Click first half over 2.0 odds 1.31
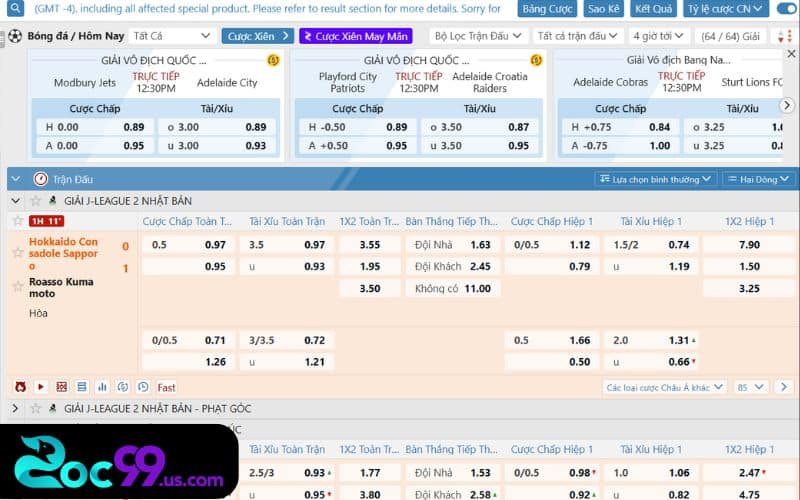The height and width of the screenshot is (500, 800). pos(652,340)
